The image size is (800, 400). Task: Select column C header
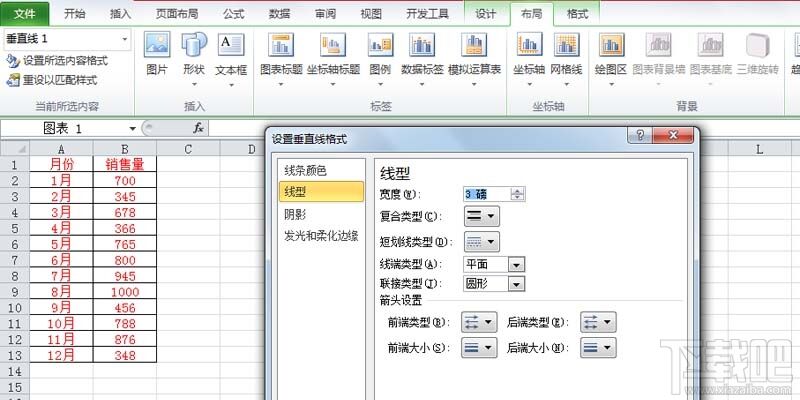point(188,149)
